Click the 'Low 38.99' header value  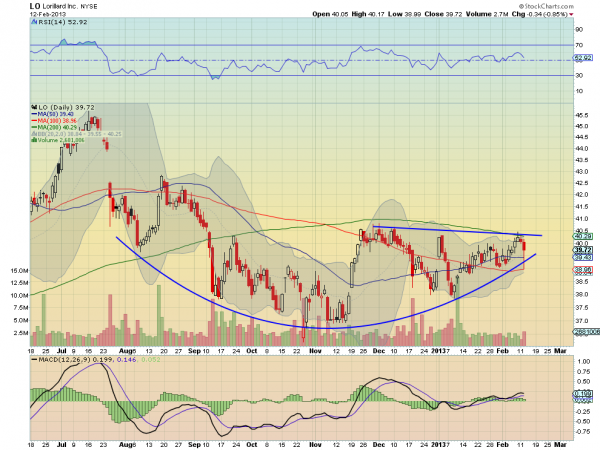[x=404, y=14]
